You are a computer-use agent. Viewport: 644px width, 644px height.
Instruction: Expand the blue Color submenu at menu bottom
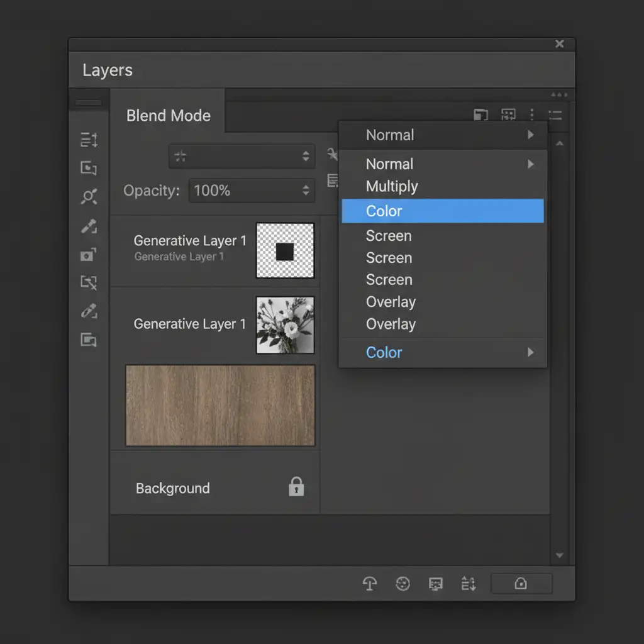[443, 352]
